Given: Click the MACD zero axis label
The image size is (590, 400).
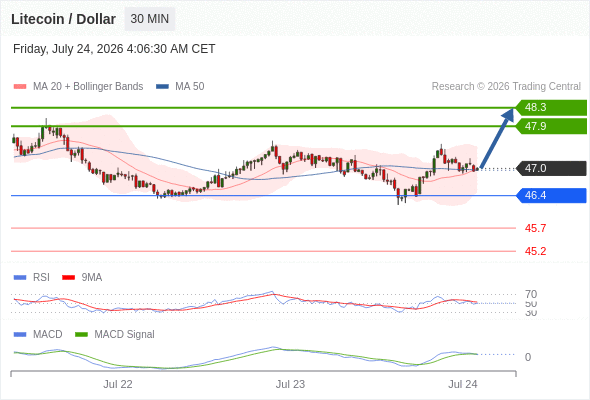Looking at the screenshot, I should click(528, 357).
